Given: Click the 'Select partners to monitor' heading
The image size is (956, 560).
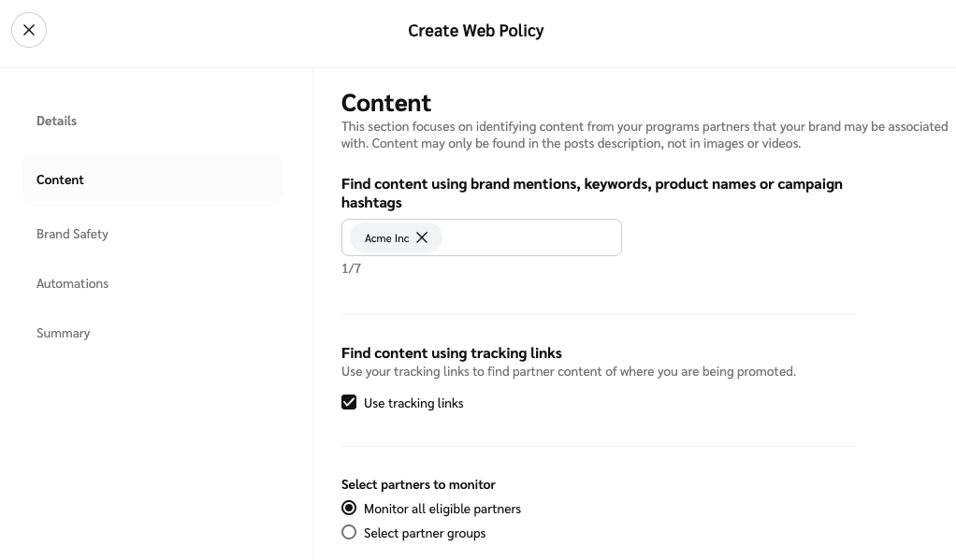Looking at the screenshot, I should (x=418, y=484).
